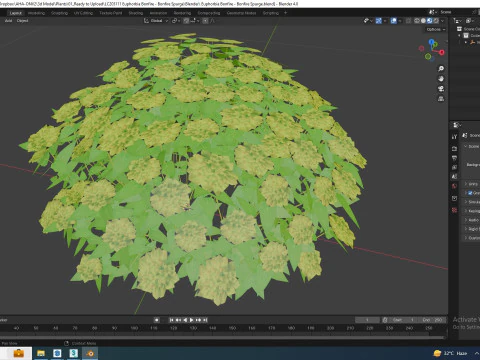Open the Add menu in viewport header
480x360 pixels.
[8, 21]
